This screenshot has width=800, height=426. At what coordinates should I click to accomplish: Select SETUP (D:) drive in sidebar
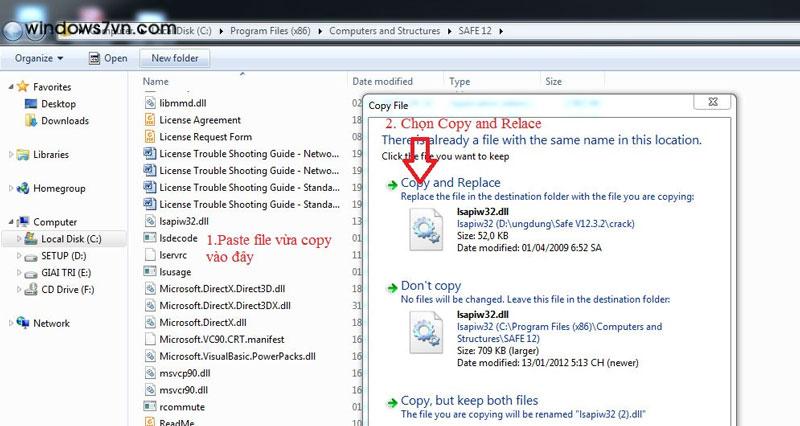tap(64, 256)
